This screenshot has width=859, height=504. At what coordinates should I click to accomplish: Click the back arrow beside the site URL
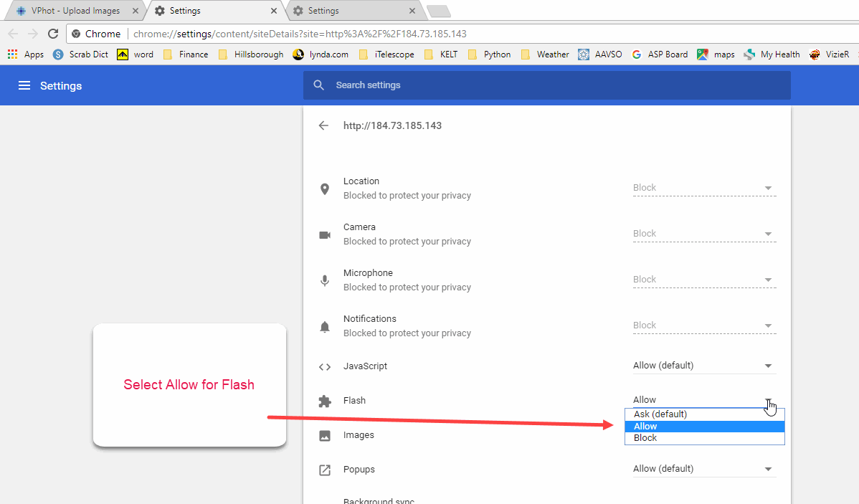pos(323,125)
